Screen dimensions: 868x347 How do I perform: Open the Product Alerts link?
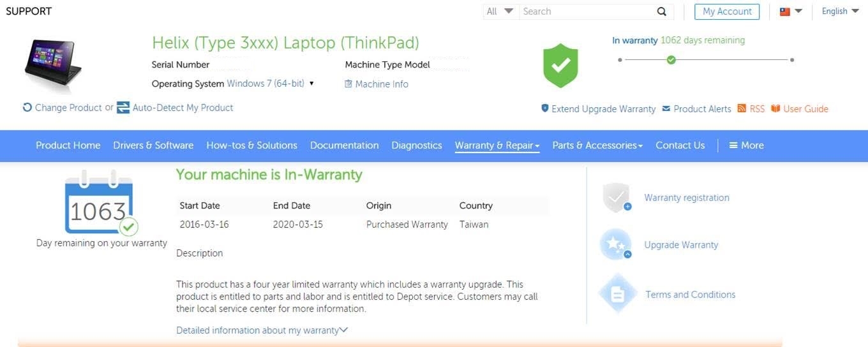[703, 109]
